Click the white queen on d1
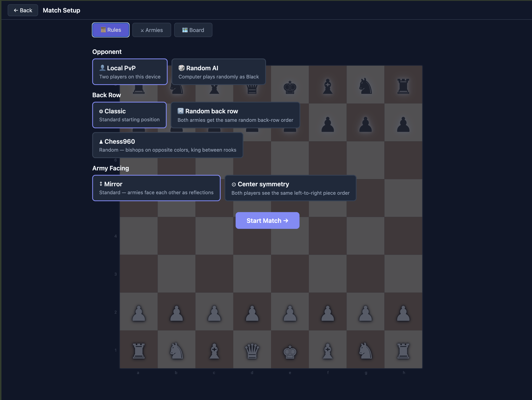This screenshot has height=400, width=532. coord(252,351)
